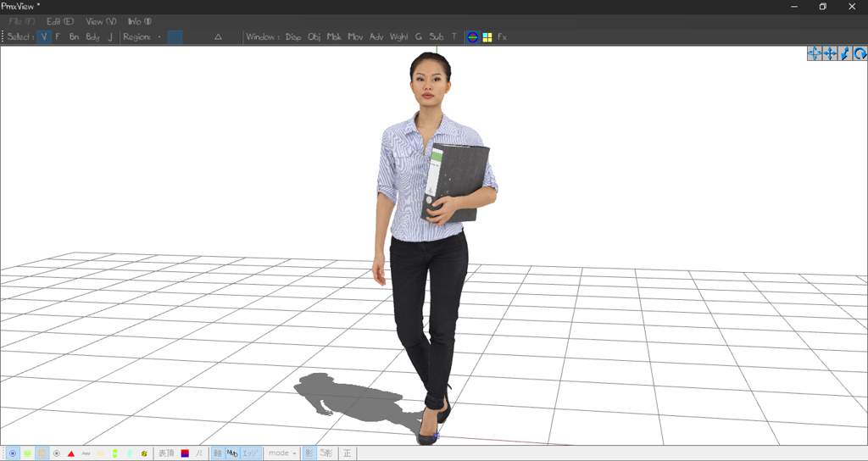The height and width of the screenshot is (461, 868).
Task: Toggle bone selection (Bn)
Action: click(x=75, y=37)
